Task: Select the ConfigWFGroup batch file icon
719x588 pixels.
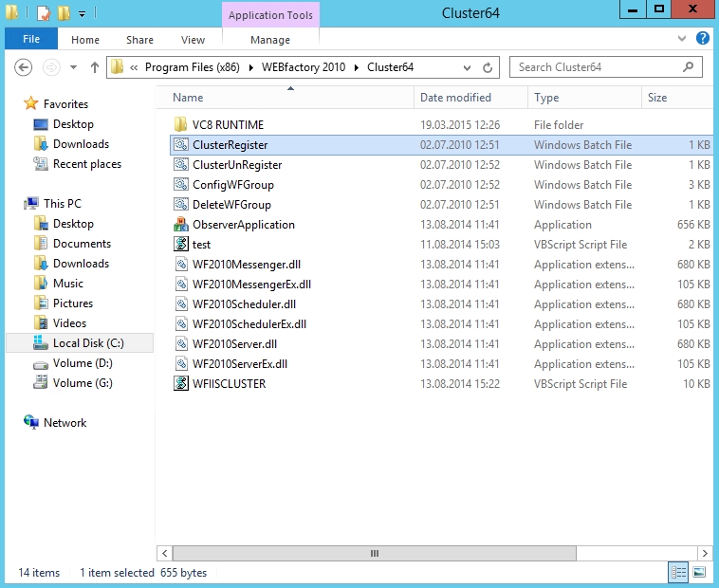Action: coord(180,185)
